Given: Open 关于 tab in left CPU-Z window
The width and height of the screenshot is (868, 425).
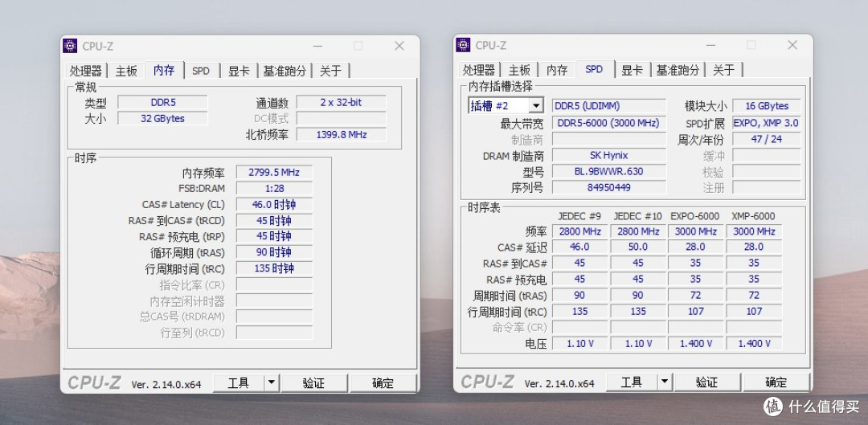Looking at the screenshot, I should (330, 71).
